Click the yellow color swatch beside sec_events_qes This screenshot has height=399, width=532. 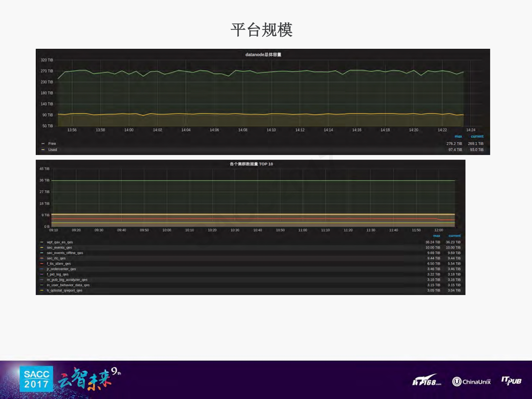[42, 247]
